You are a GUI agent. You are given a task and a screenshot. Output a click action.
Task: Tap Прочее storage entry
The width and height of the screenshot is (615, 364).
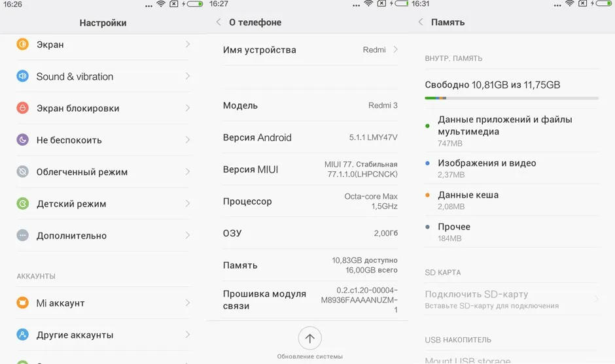[x=512, y=231]
